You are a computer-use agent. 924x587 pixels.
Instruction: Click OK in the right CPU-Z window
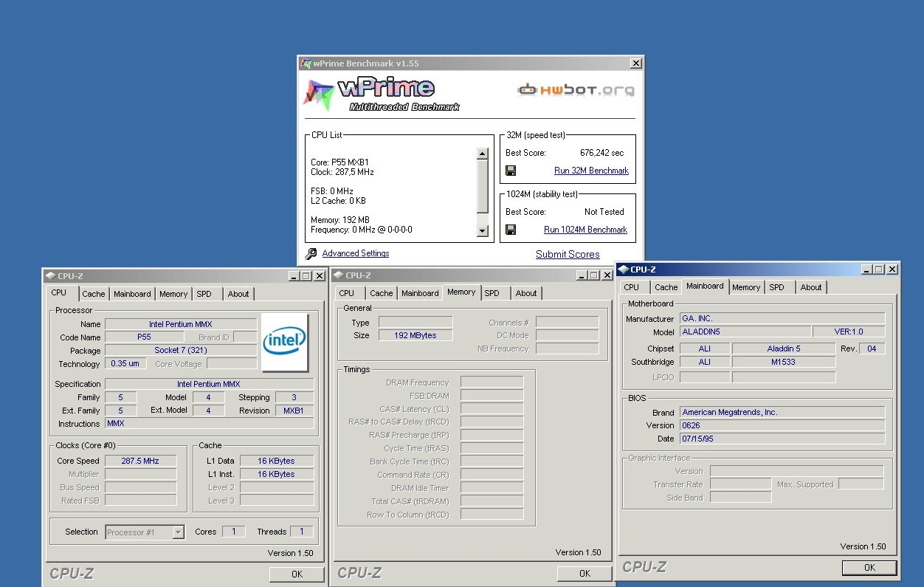[x=869, y=567]
